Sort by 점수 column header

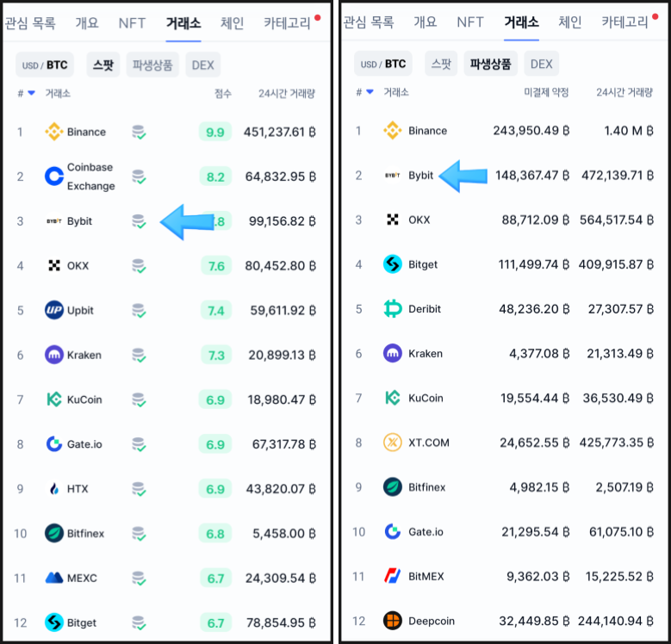(x=222, y=93)
